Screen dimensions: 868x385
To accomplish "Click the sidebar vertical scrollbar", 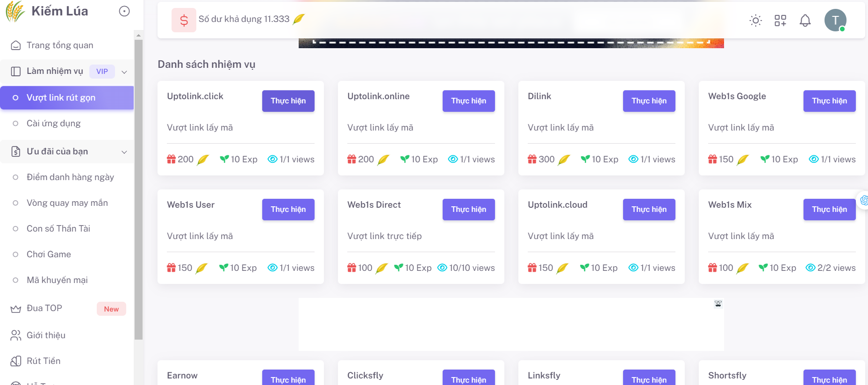I will click(x=138, y=189).
